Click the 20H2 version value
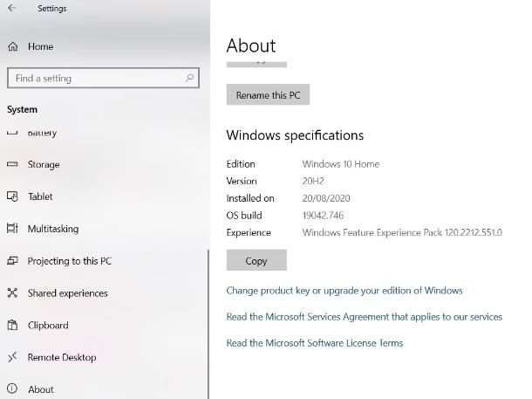The image size is (532, 399). (x=313, y=181)
